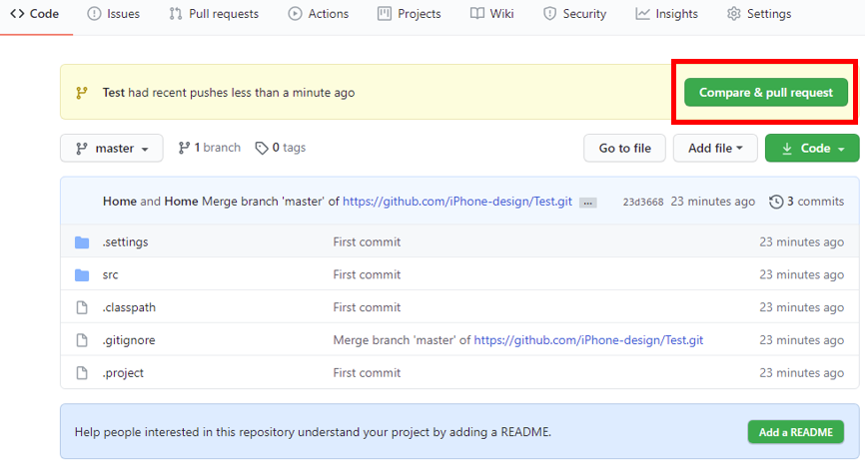Click the branch icon beside 1 branch

point(184,148)
